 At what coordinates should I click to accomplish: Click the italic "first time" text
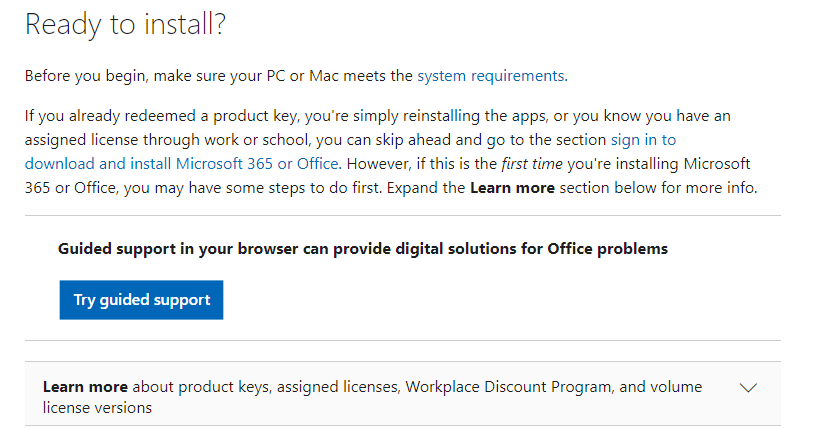[x=538, y=163]
